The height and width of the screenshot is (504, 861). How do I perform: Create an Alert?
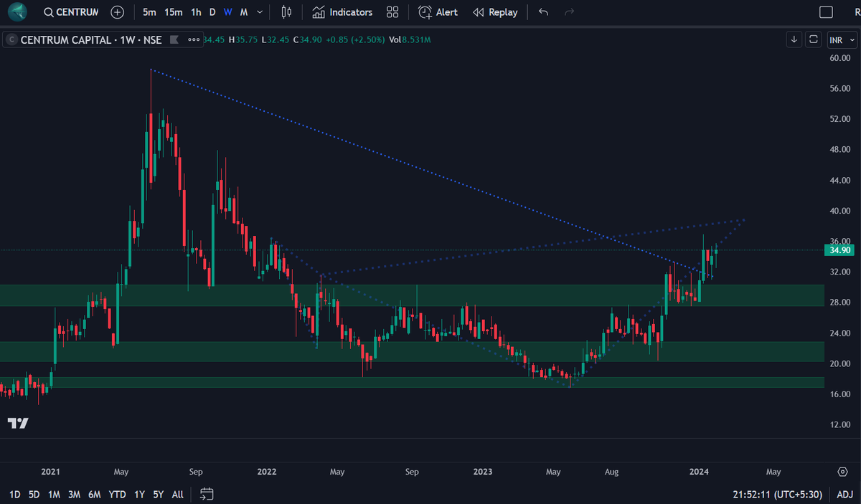pyautogui.click(x=438, y=12)
